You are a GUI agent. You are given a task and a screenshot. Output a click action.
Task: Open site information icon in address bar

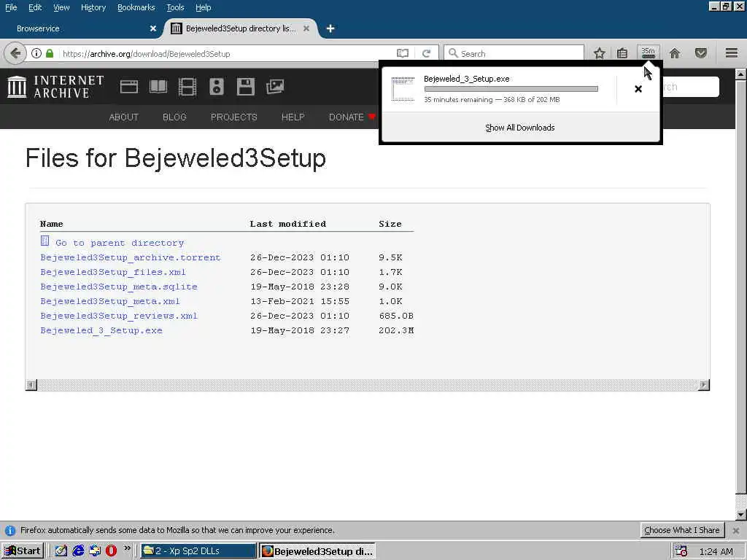[36, 53]
